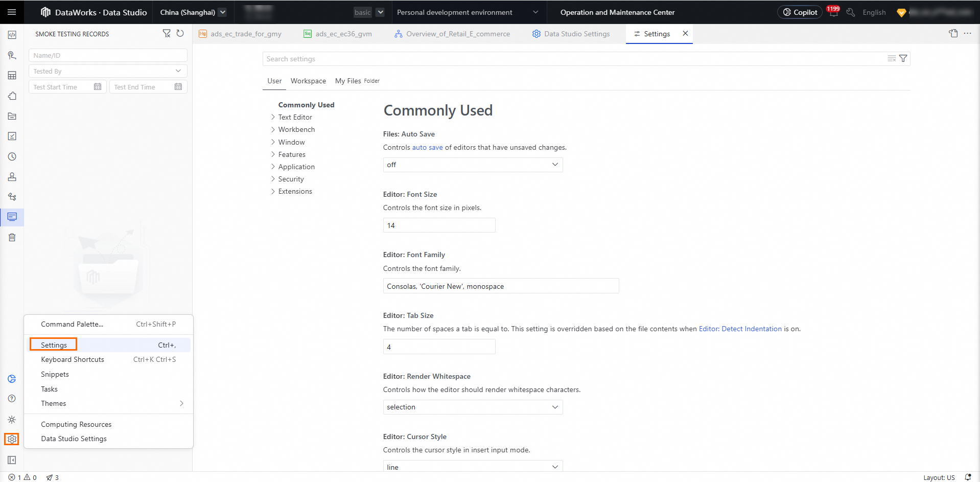Open the recycle bin icon in left sidebar
The image size is (980, 482).
pos(12,237)
